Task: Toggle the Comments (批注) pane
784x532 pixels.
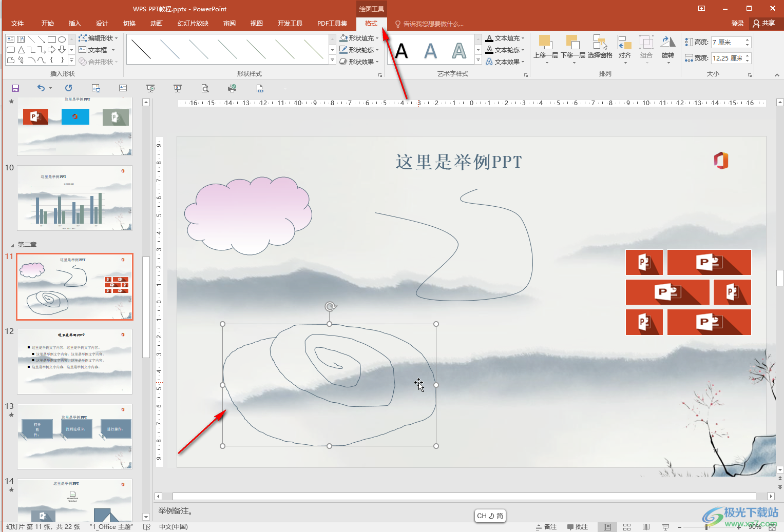Action: (x=578, y=527)
